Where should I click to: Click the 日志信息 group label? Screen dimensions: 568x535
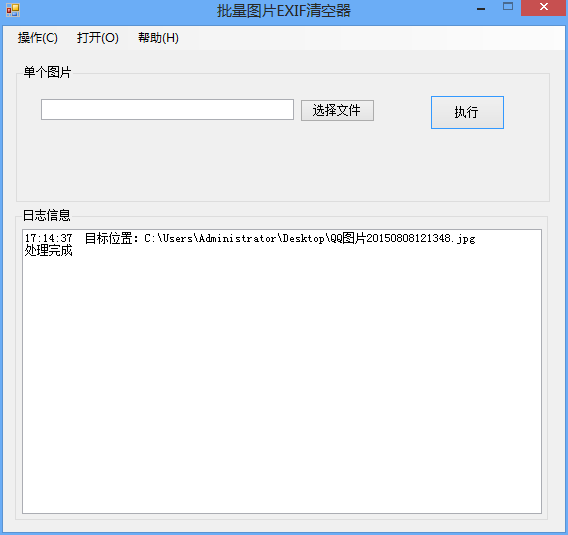(47, 215)
